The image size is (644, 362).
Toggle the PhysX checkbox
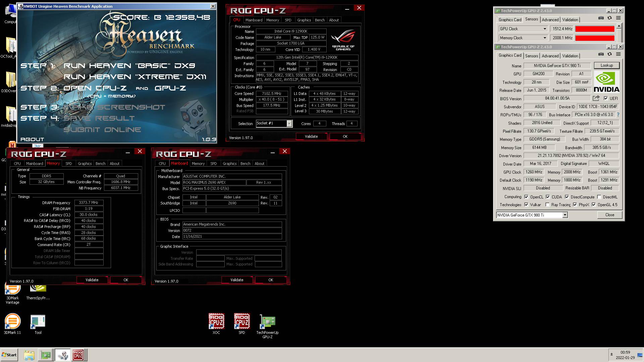575,205
